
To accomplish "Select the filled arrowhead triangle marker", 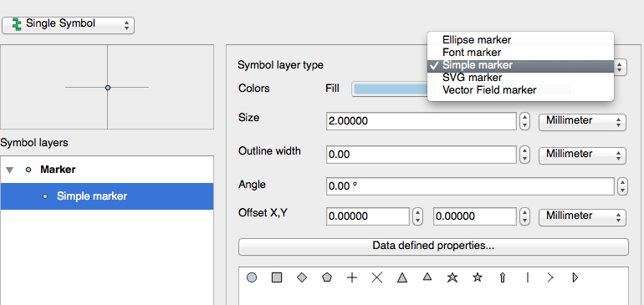I will (x=575, y=278).
